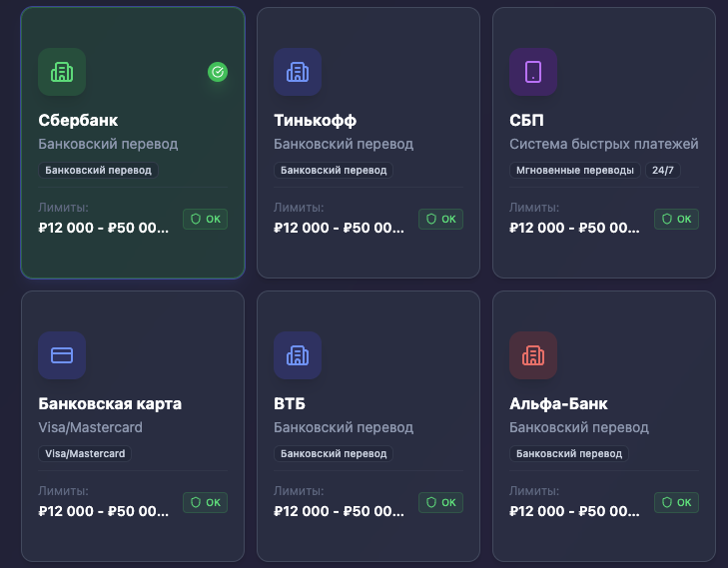Click the limits amount on Альфа-Банк card
Screen dimensions: 728x568
[574, 511]
